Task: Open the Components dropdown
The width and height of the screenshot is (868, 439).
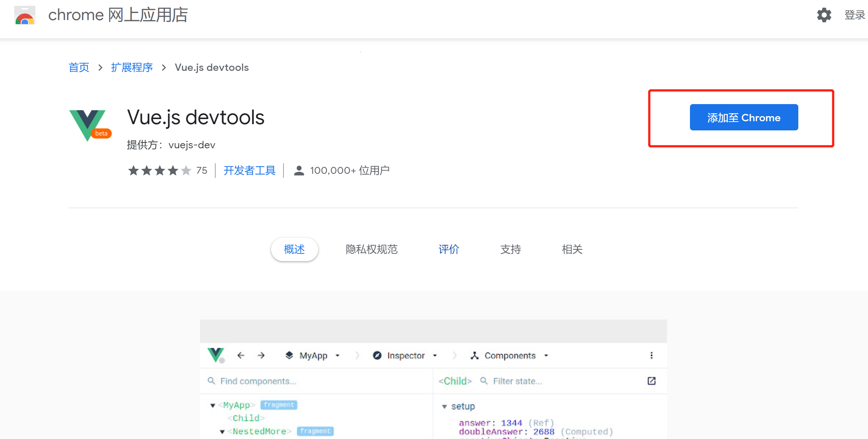Action: tap(510, 355)
